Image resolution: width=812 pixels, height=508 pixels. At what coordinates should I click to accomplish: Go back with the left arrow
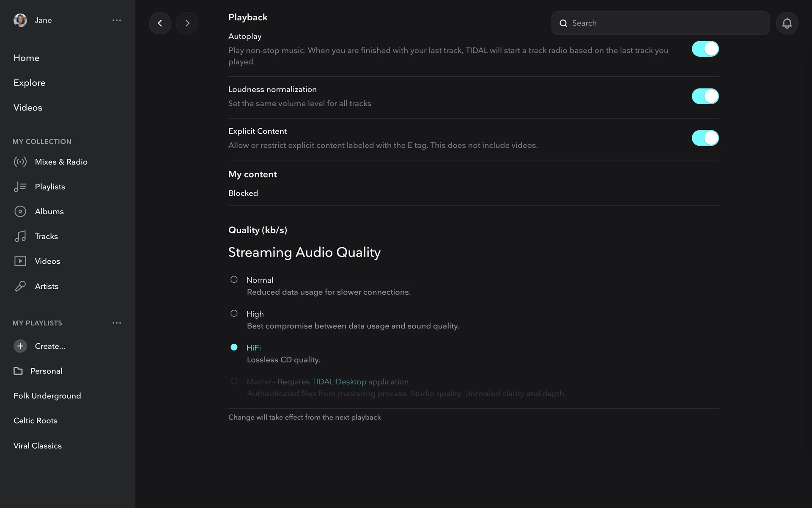pos(160,23)
